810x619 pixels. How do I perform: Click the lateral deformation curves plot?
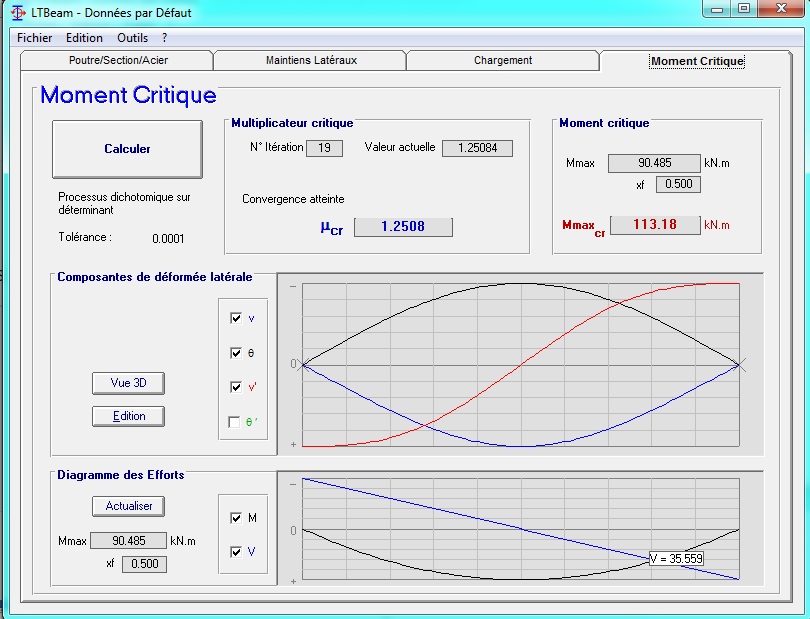520,364
